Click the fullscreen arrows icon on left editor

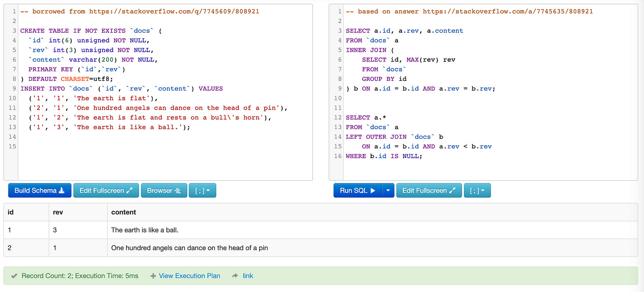click(130, 190)
